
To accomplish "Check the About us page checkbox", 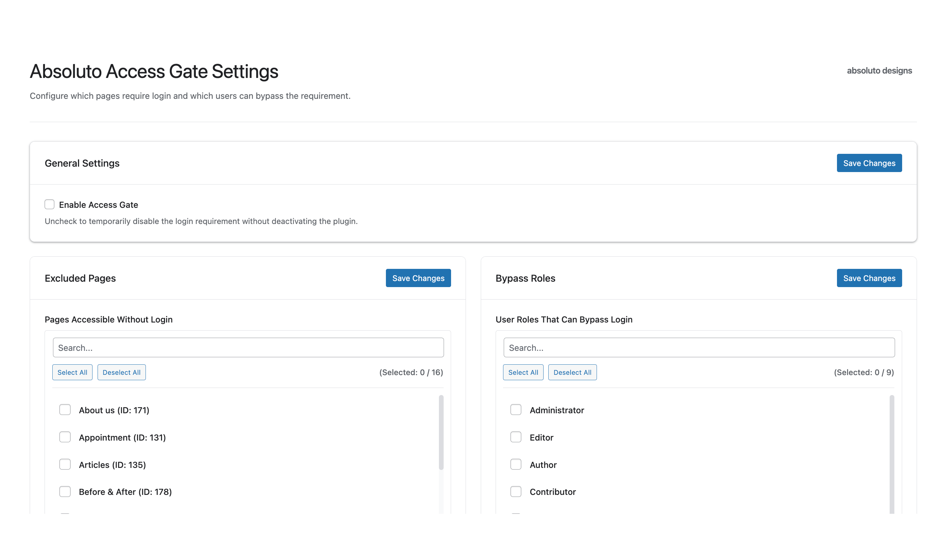I will tap(65, 410).
